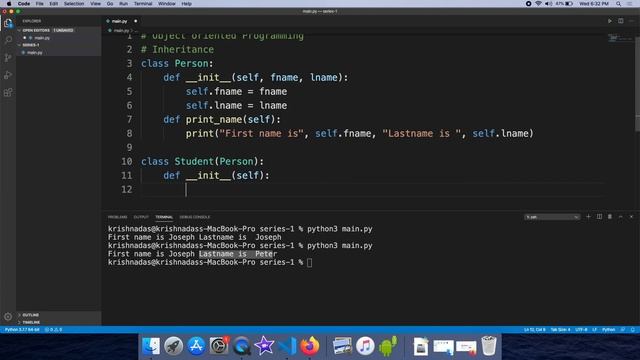Open notifications bell in status bar
This screenshot has height=360, width=640.
[633, 329]
